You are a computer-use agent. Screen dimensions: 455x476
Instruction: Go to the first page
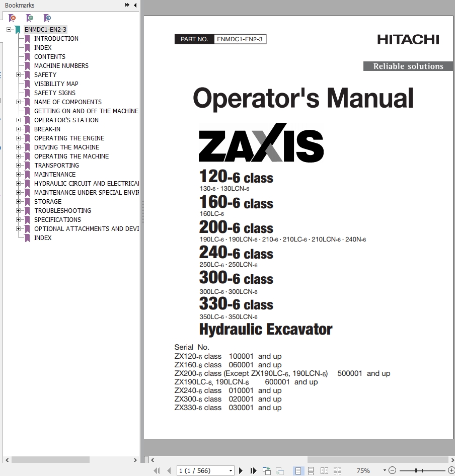click(x=157, y=470)
